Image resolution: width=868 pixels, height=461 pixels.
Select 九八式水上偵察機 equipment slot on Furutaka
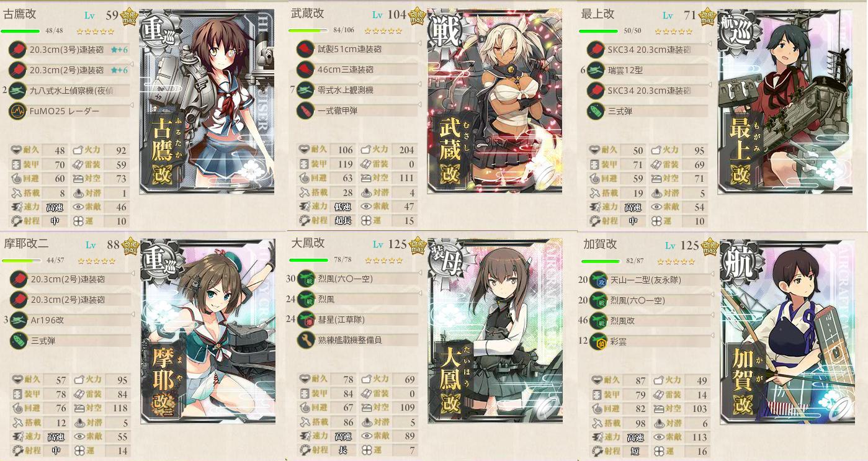(x=69, y=91)
